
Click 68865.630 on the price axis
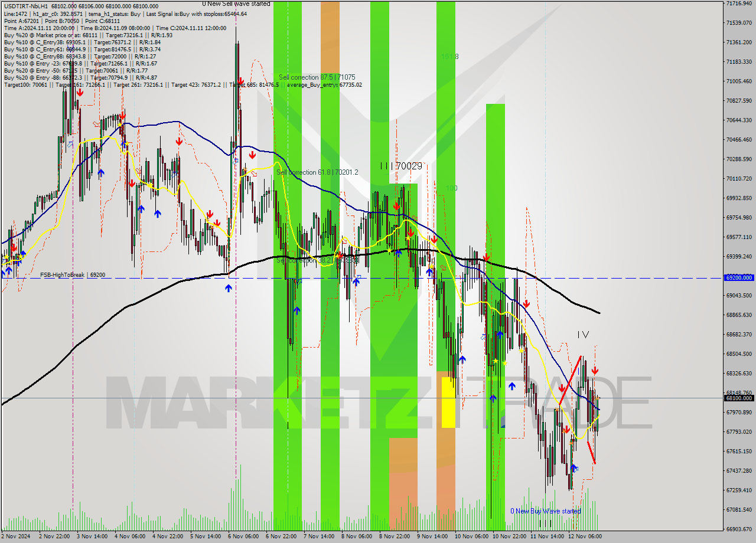(x=739, y=315)
